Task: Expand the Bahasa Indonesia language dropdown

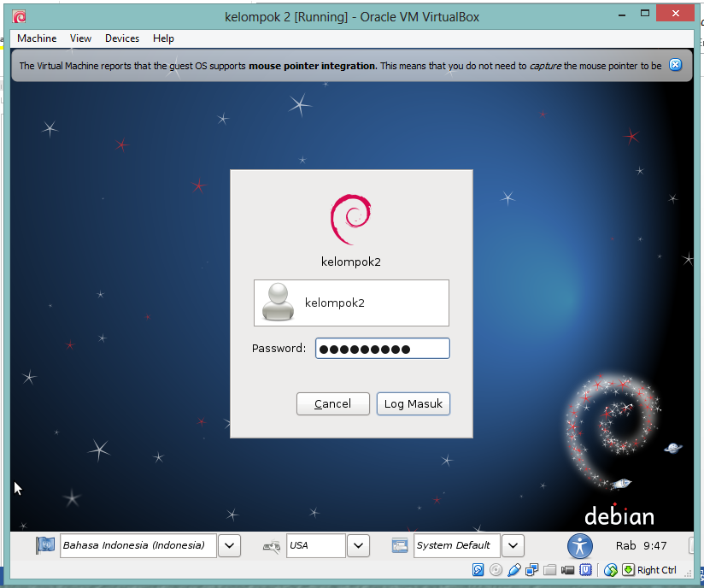Action: point(229,545)
